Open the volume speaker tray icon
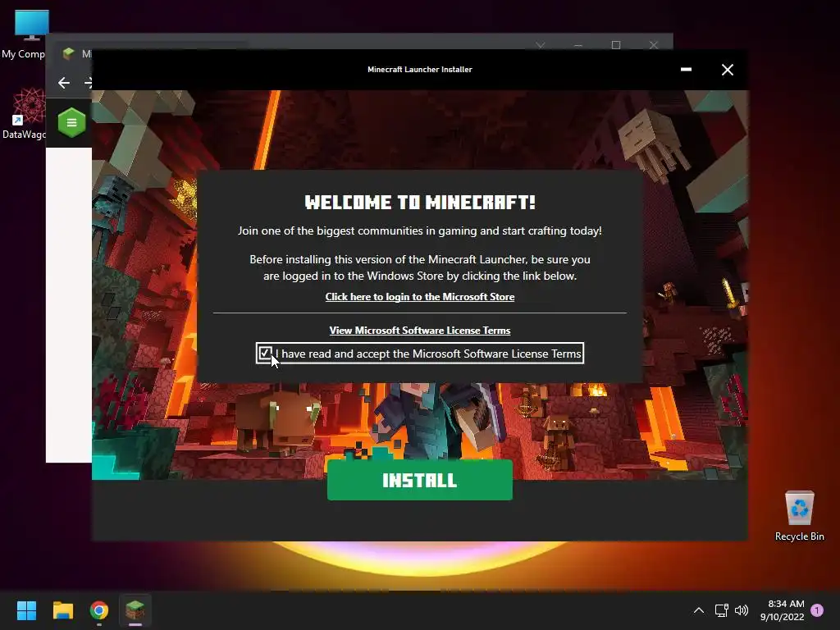This screenshot has height=630, width=840. [x=742, y=610]
